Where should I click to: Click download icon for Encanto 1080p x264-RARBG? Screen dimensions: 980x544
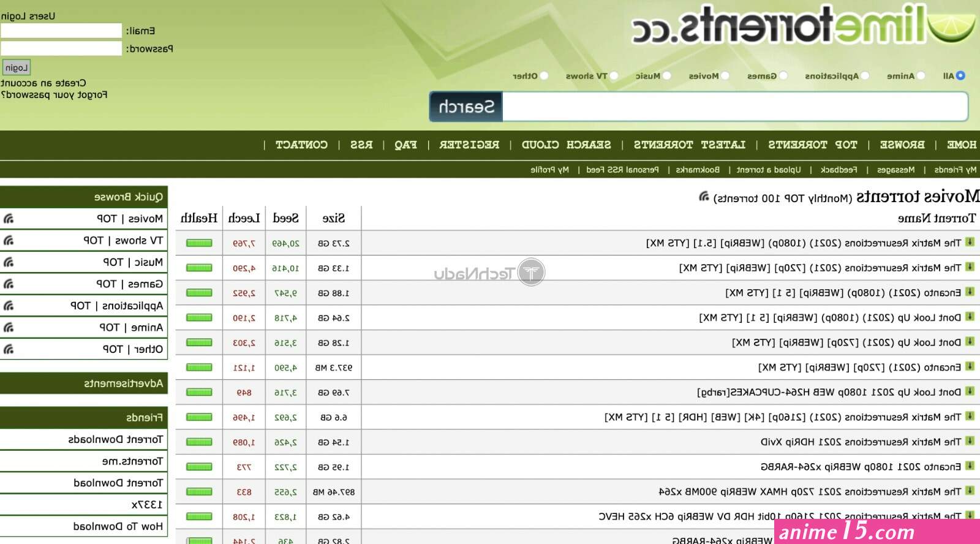(970, 466)
